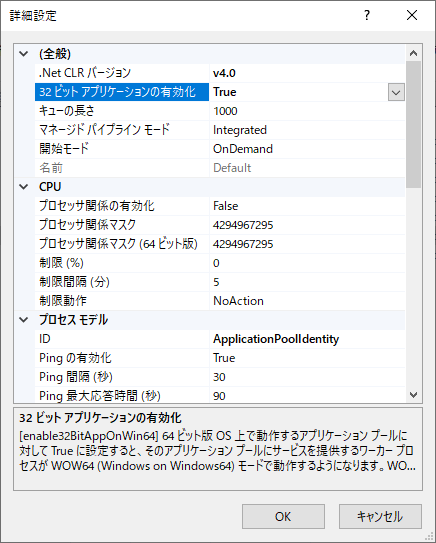Select the .Net CLR バージョン row
This screenshot has height=543, width=436.
pyautogui.click(x=220, y=73)
